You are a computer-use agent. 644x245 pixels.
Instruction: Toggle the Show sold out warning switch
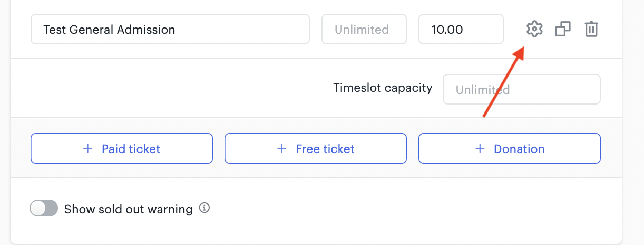point(44,209)
